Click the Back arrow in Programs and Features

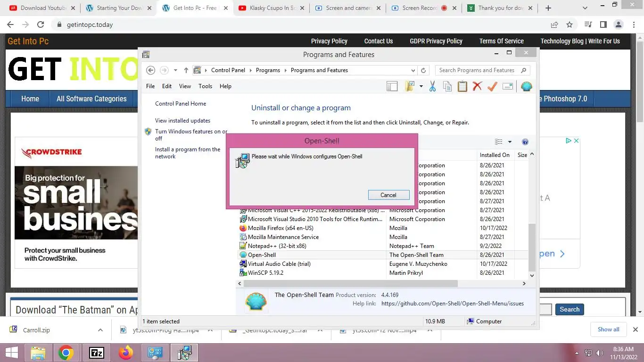click(x=150, y=70)
